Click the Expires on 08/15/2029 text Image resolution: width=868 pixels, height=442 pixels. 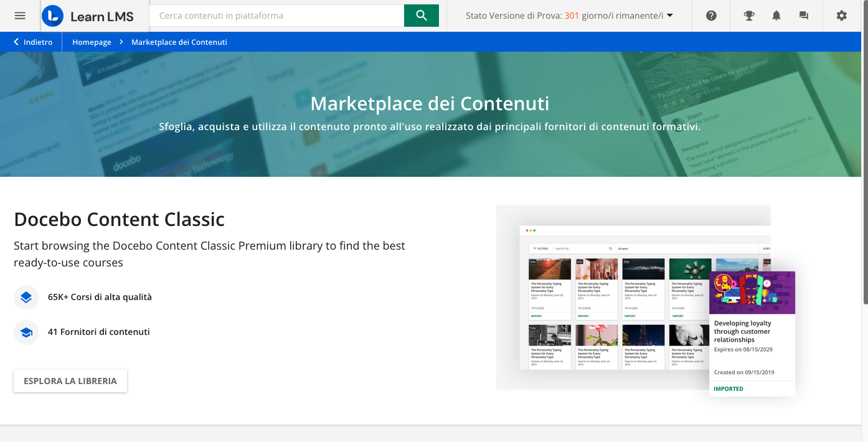pyautogui.click(x=743, y=349)
